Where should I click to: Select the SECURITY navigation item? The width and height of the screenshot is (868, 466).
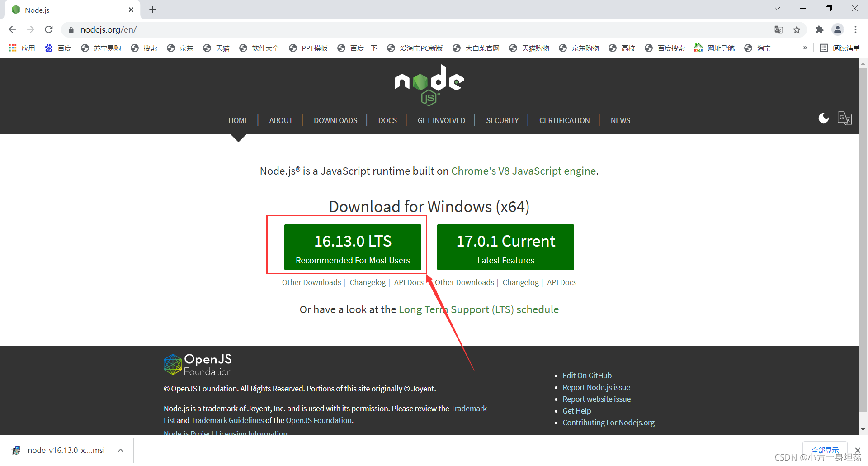(x=502, y=120)
